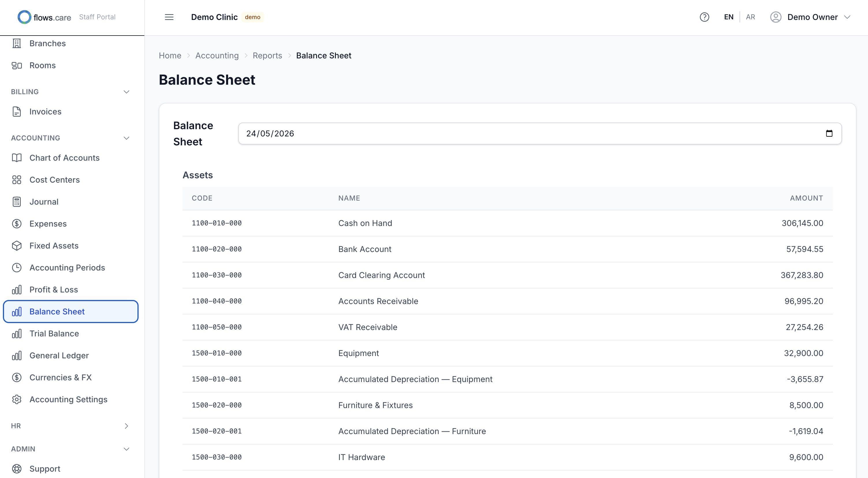Select the Cash on Hand row name

pos(365,223)
